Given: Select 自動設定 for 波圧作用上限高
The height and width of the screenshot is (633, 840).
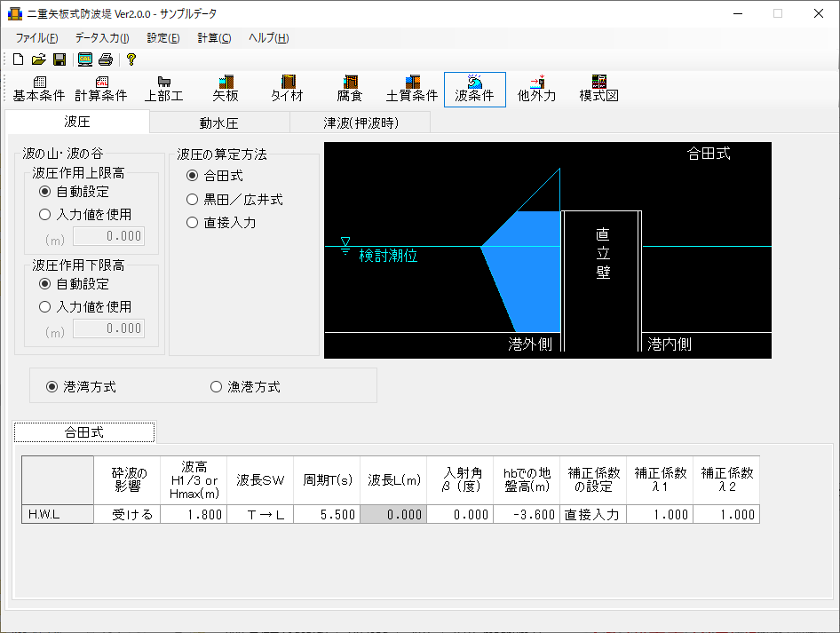Looking at the screenshot, I should [x=75, y=192].
